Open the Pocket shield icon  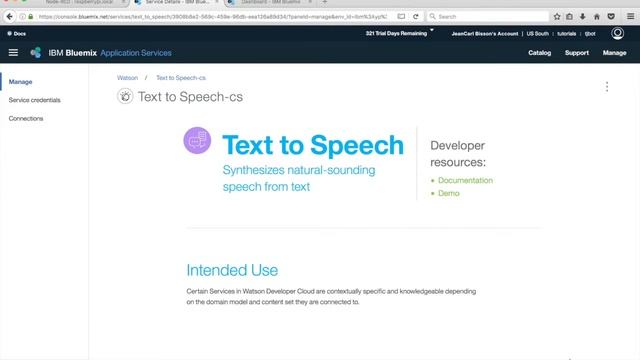[x=611, y=17]
